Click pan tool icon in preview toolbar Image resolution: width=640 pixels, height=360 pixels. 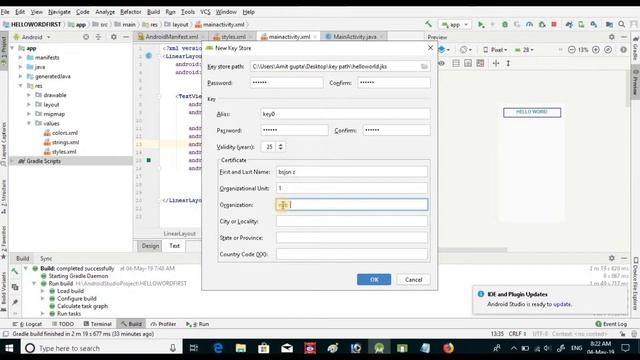(x=496, y=63)
